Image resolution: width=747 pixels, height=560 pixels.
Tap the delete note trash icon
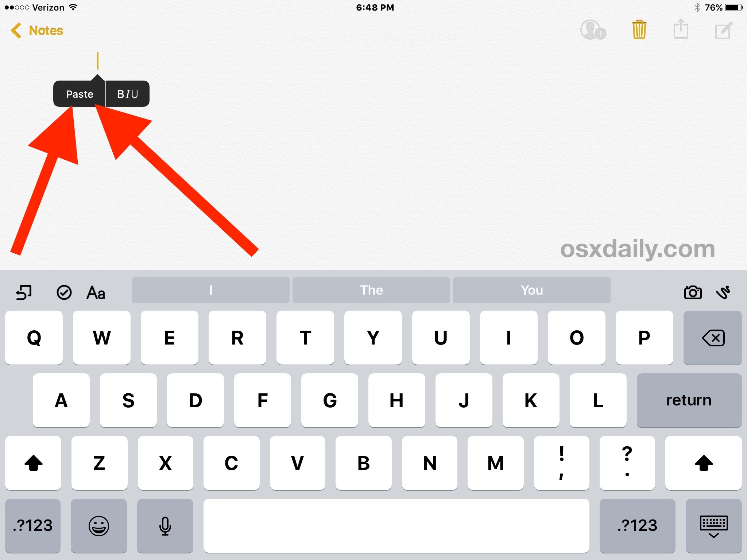click(x=638, y=30)
